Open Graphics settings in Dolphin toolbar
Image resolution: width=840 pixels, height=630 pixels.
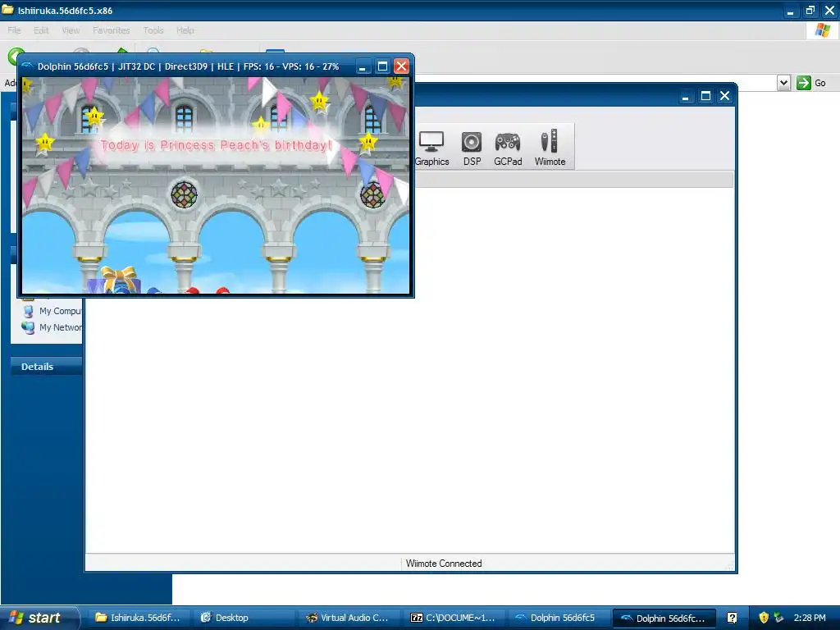(x=431, y=148)
